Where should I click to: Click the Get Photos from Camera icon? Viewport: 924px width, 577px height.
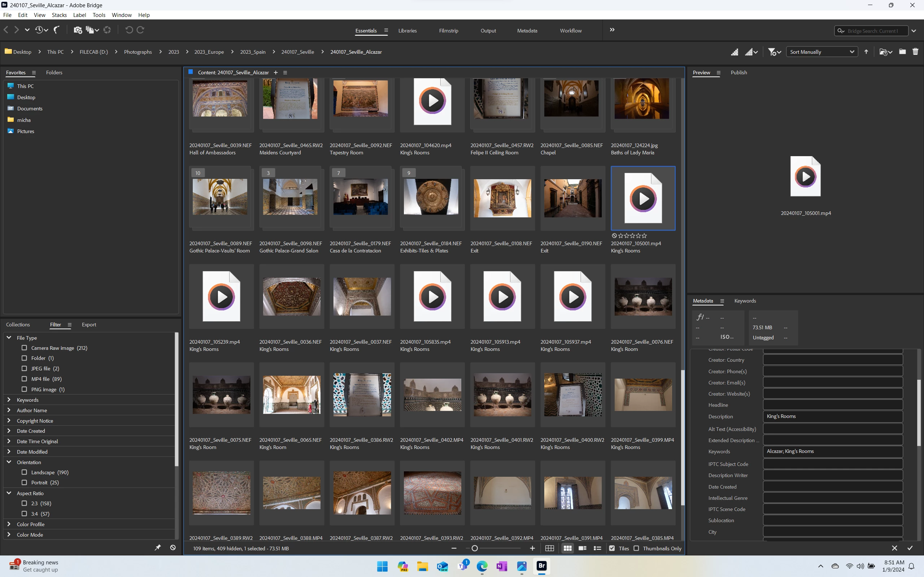tap(78, 30)
